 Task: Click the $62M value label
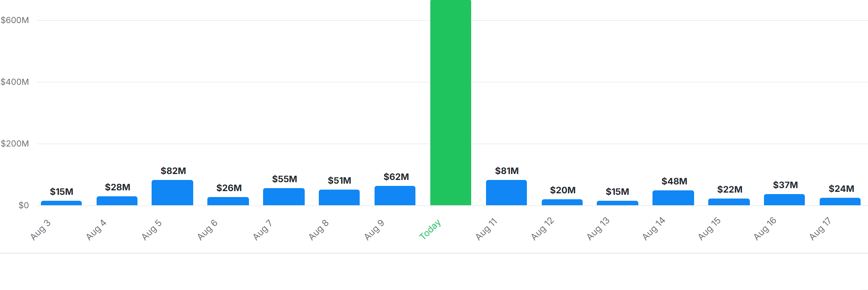pos(396,177)
